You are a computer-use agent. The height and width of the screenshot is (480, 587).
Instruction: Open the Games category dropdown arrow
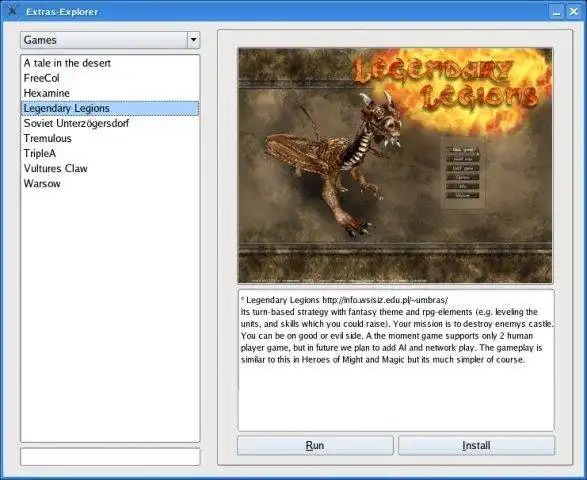(194, 40)
